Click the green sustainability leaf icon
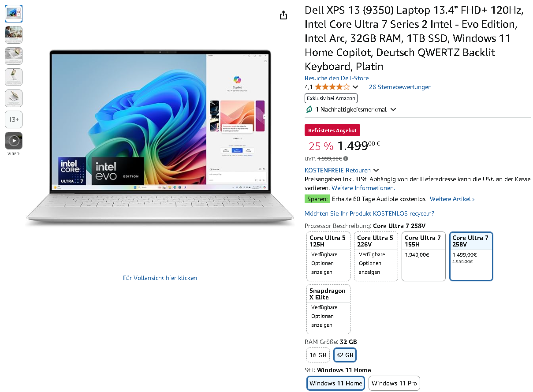Image resolution: width=533 pixels, height=392 pixels. [309, 109]
